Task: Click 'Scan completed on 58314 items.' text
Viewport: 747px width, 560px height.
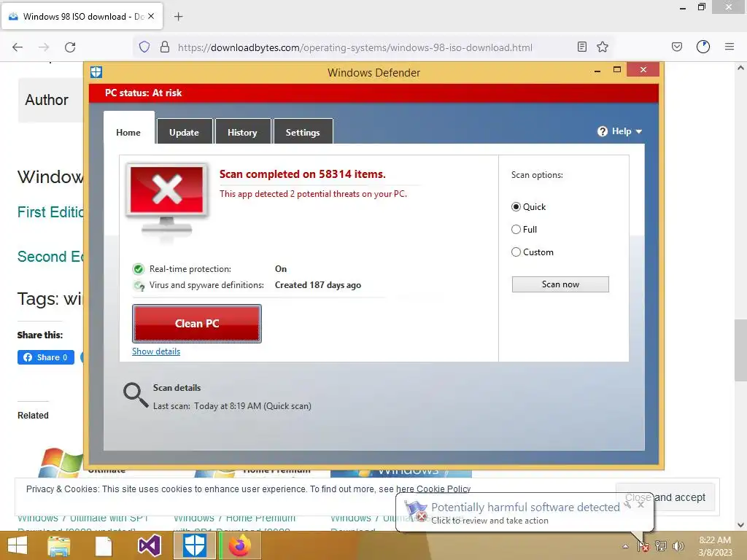Action: [303, 174]
